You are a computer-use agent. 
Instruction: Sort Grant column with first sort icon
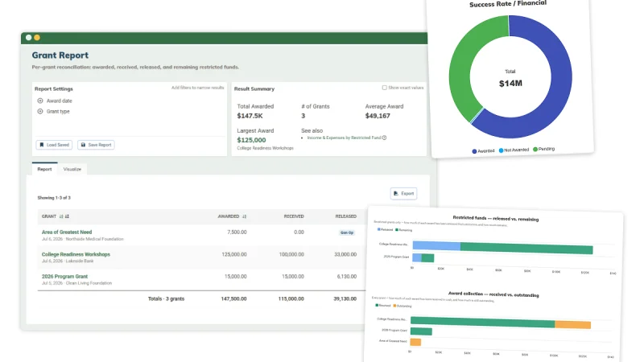[x=61, y=216]
